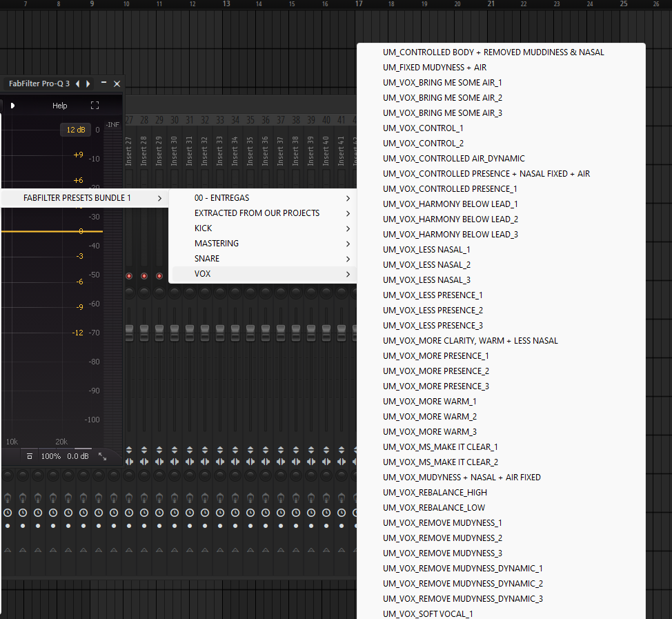Click the resize-arrows icon in Pro-Q 3 footer
672x619 pixels.
pos(102,457)
